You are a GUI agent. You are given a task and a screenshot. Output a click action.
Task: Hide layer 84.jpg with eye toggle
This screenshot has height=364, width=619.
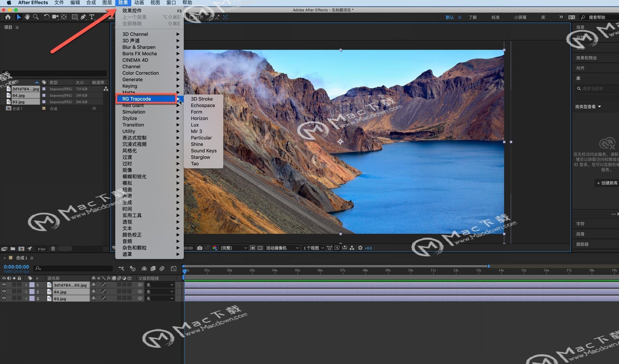(4, 292)
